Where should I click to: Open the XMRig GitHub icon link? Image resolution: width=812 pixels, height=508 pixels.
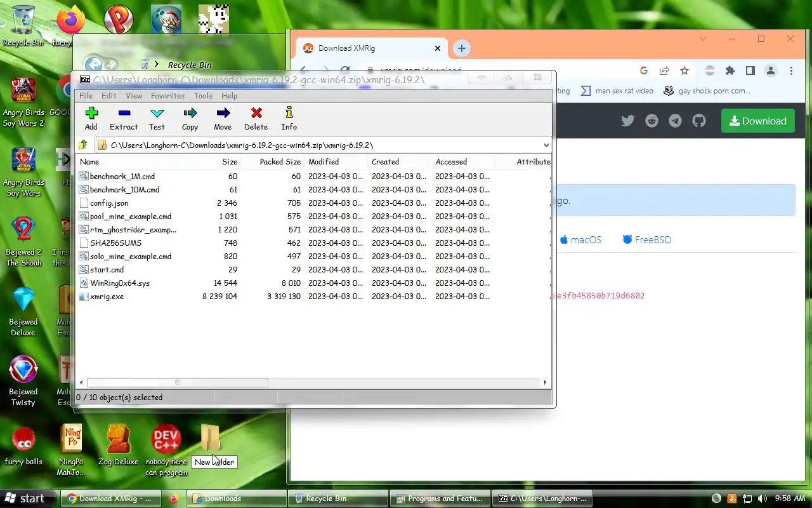pos(699,121)
